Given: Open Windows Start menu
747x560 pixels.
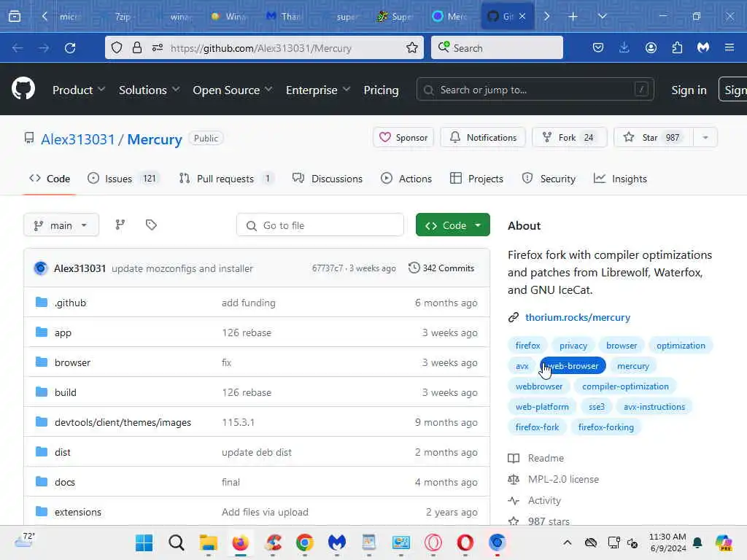Looking at the screenshot, I should tap(144, 542).
